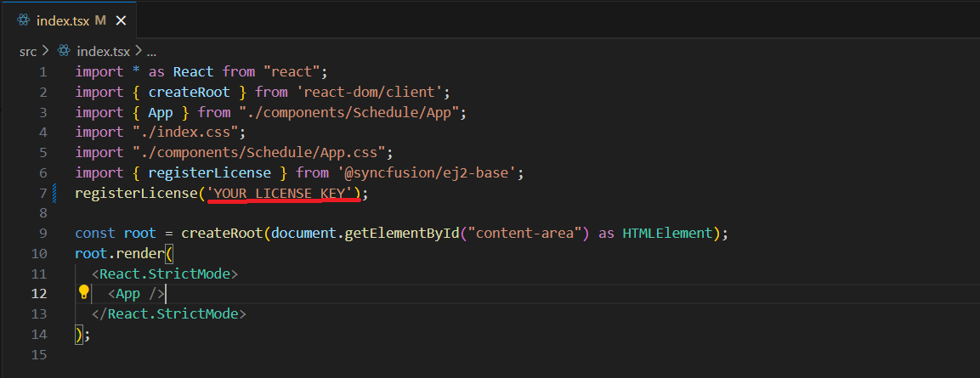980x378 pixels.
Task: Click 'const root' declaration on line 9
Action: pos(116,233)
